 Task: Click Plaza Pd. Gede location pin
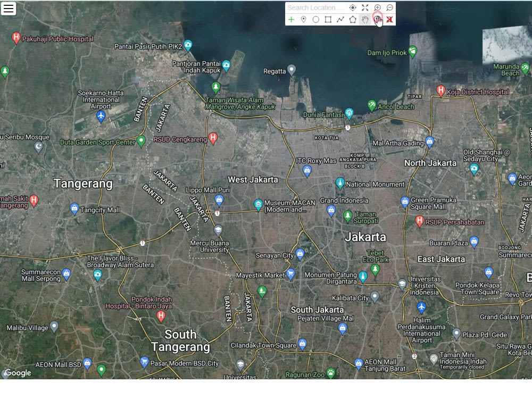(456, 334)
